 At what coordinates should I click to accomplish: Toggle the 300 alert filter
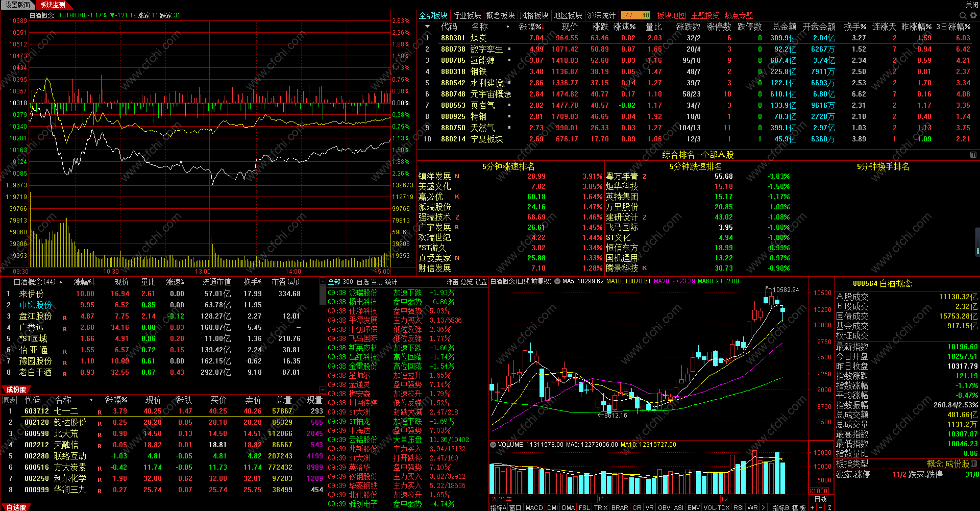point(348,282)
